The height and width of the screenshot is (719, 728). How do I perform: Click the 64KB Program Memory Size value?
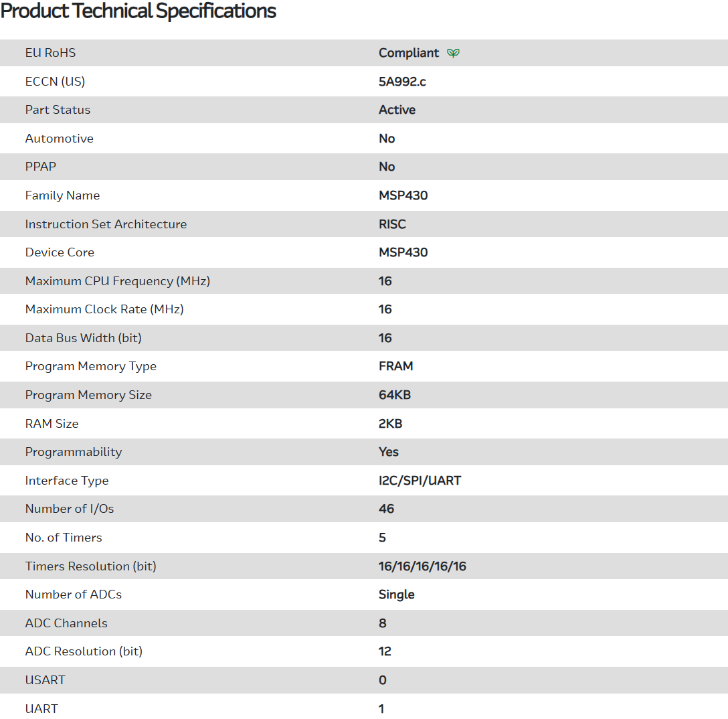(394, 395)
